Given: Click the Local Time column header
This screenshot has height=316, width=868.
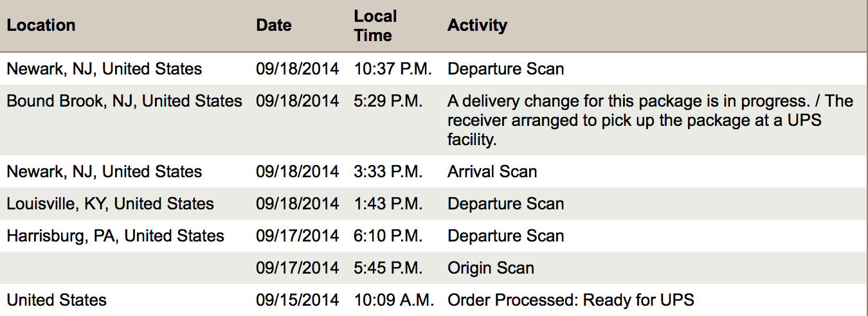Looking at the screenshot, I should coord(375,26).
